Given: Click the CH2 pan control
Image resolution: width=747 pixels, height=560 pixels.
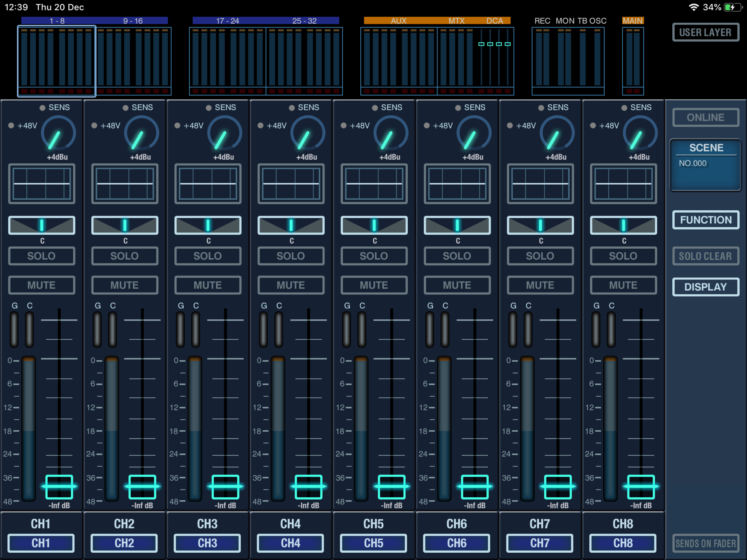Looking at the screenshot, I should click(x=125, y=225).
